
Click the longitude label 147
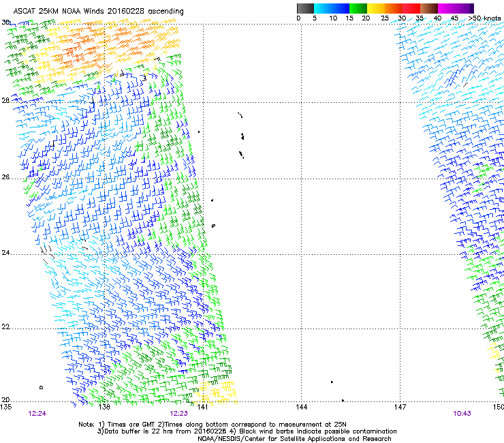point(400,407)
